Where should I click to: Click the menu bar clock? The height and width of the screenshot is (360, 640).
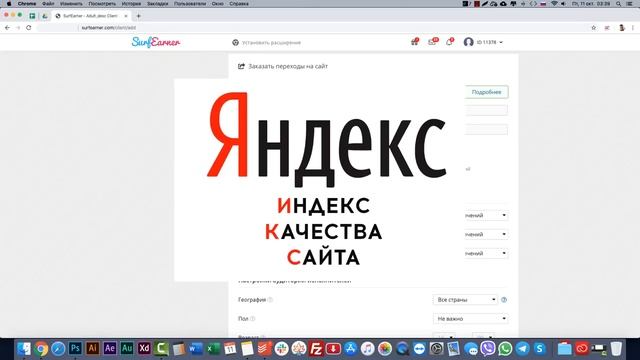(591, 4)
